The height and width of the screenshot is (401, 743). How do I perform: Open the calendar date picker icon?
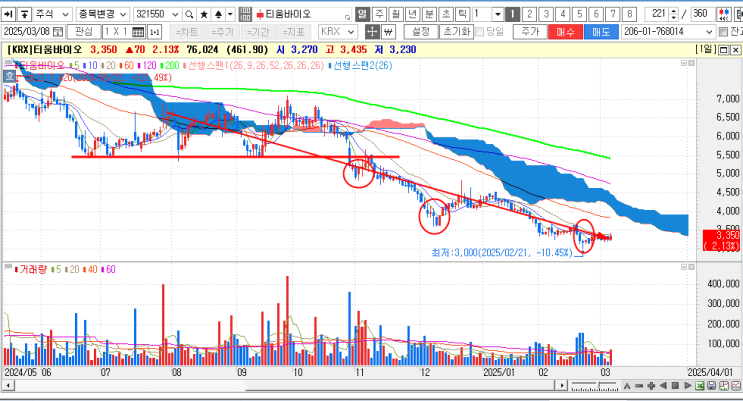pyautogui.click(x=58, y=32)
